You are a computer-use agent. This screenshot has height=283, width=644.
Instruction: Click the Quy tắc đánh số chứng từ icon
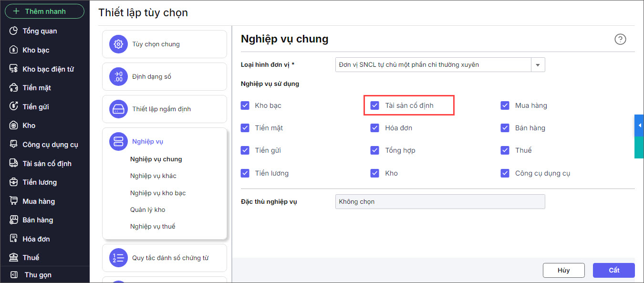[x=118, y=258]
